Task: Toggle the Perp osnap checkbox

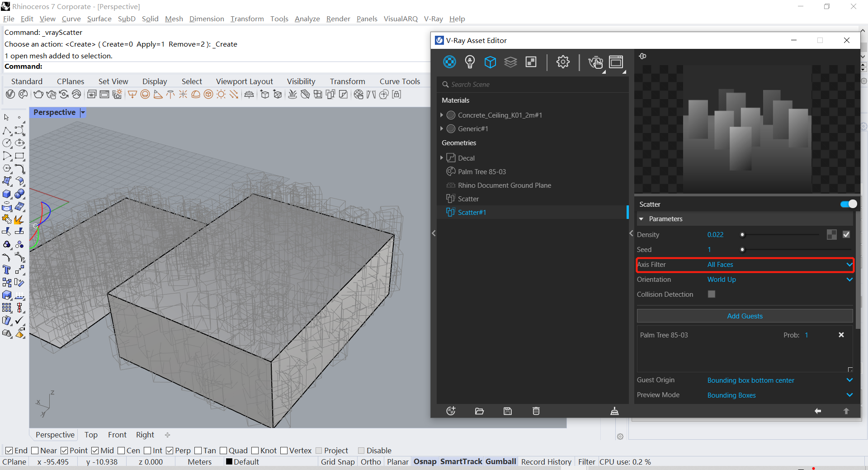Action: pyautogui.click(x=170, y=451)
